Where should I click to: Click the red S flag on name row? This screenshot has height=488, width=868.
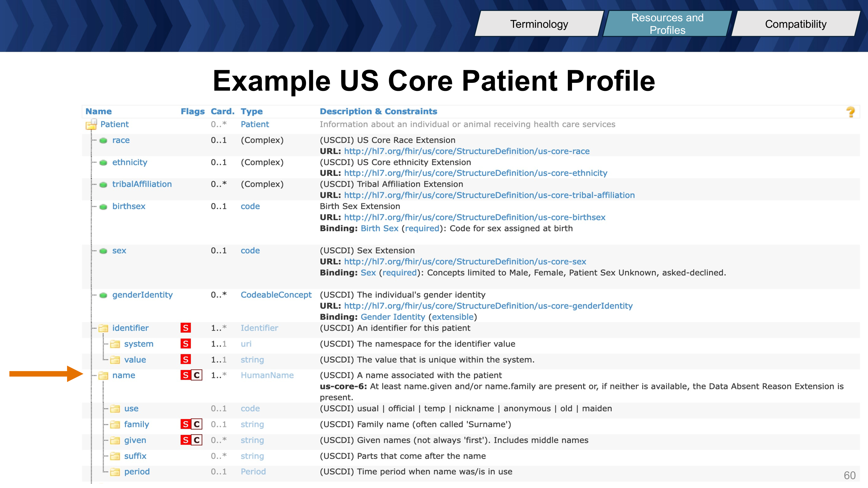pos(186,375)
